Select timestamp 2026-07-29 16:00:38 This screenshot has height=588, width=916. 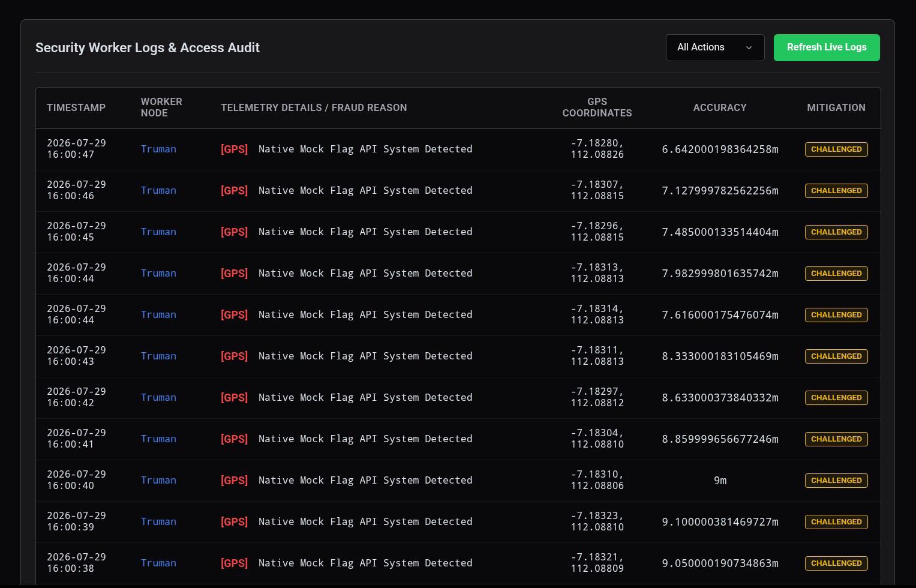[76, 563]
